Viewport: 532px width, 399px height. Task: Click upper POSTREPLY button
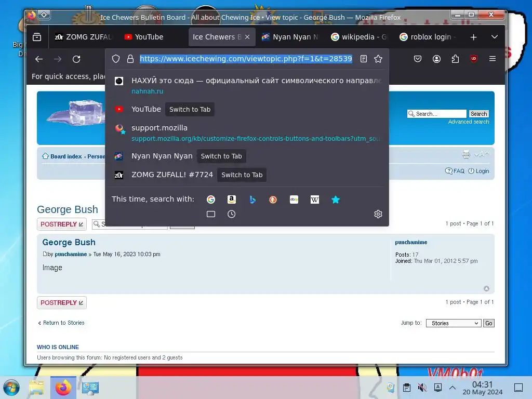(62, 224)
